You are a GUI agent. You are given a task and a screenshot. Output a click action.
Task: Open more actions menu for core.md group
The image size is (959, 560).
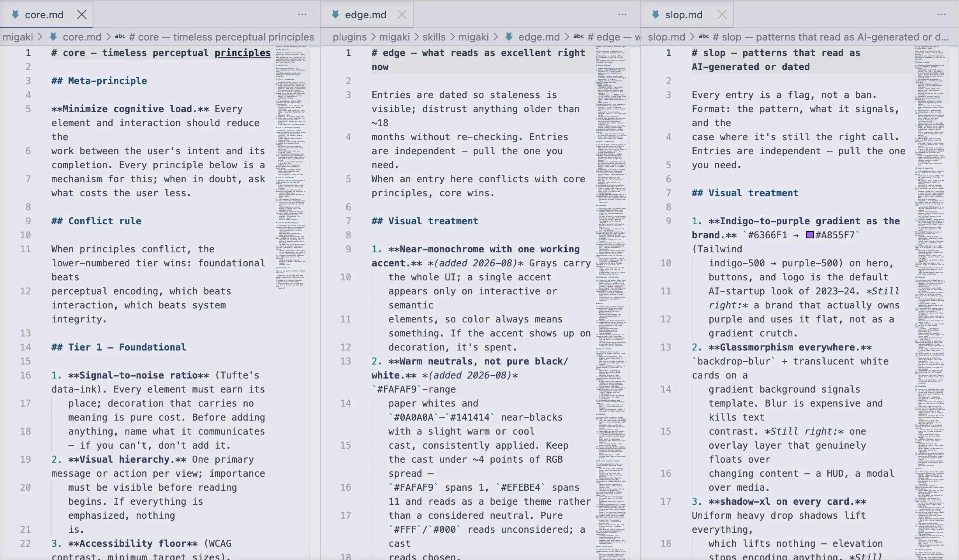coord(302,14)
